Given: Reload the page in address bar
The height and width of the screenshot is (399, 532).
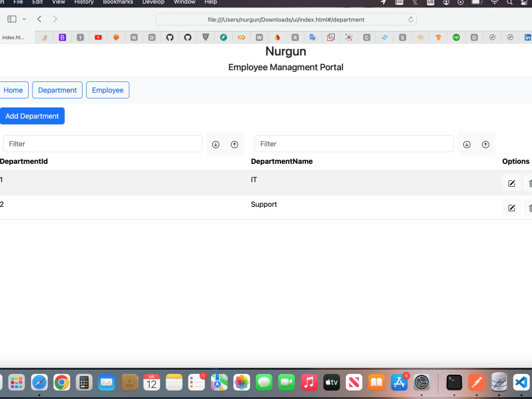Looking at the screenshot, I should [411, 19].
